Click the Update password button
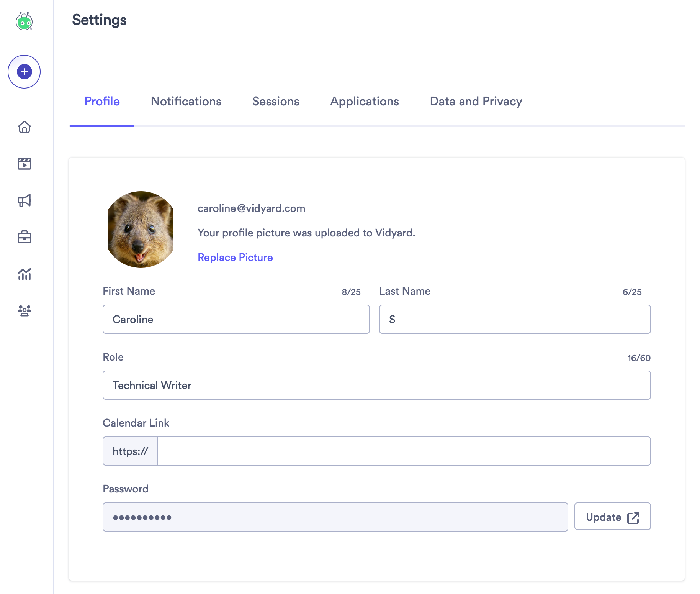 (x=612, y=517)
